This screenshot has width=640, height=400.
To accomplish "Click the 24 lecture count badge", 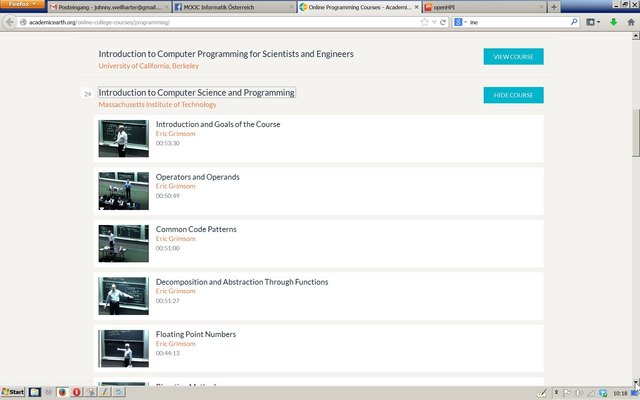I will pyautogui.click(x=87, y=94).
